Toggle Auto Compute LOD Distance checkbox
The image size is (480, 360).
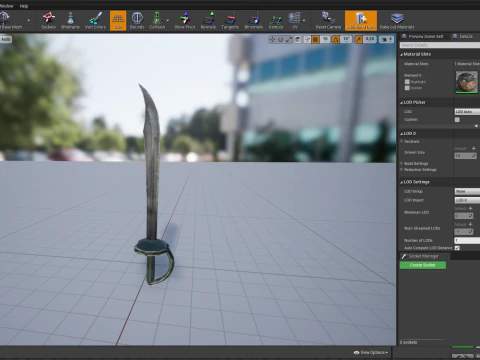457,248
